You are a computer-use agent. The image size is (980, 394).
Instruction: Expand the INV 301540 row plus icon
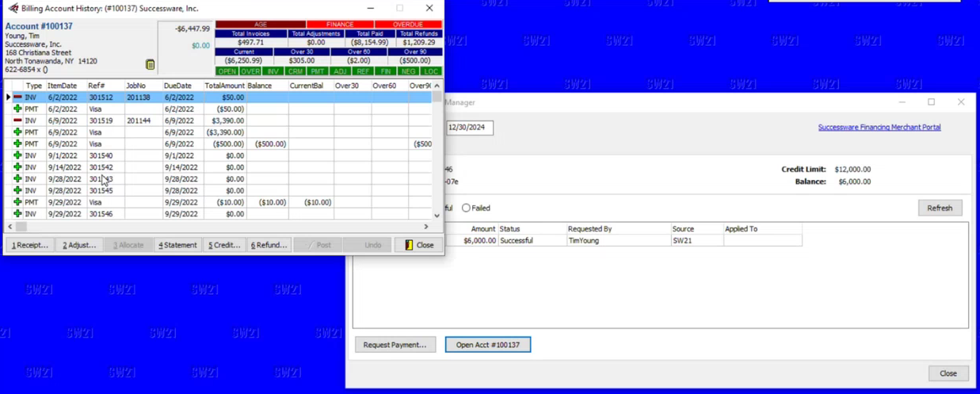17,155
